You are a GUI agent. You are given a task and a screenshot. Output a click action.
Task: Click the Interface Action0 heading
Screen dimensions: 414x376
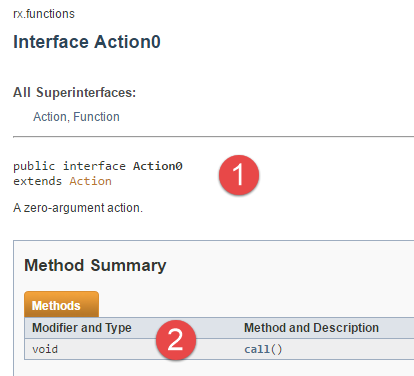click(x=87, y=42)
